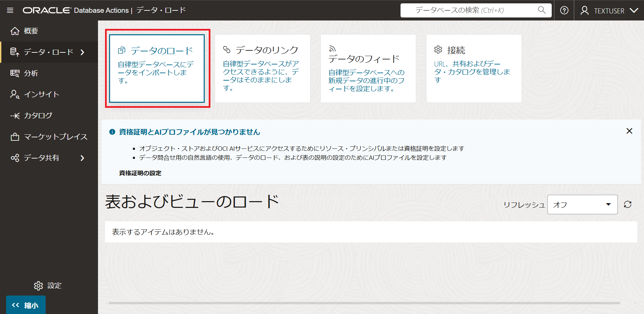Image resolution: width=644 pixels, height=314 pixels.
Task: Dismiss the AI profile notification banner
Action: click(x=629, y=131)
